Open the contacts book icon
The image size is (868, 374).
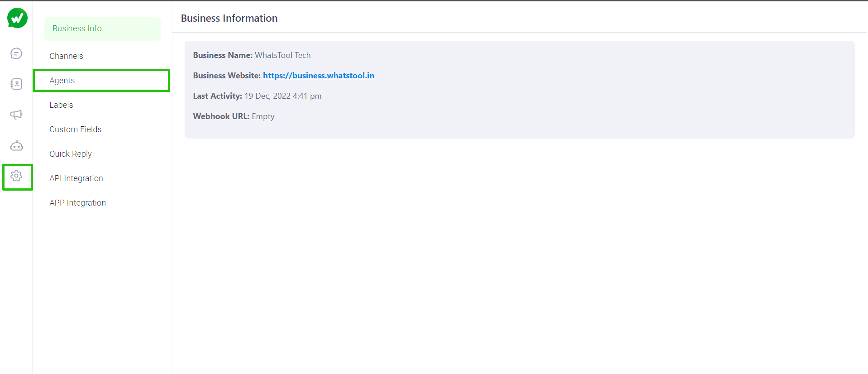click(x=16, y=84)
